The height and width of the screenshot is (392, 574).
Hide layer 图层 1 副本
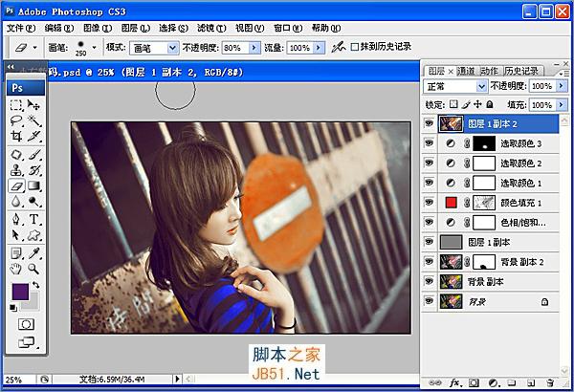[x=429, y=242]
